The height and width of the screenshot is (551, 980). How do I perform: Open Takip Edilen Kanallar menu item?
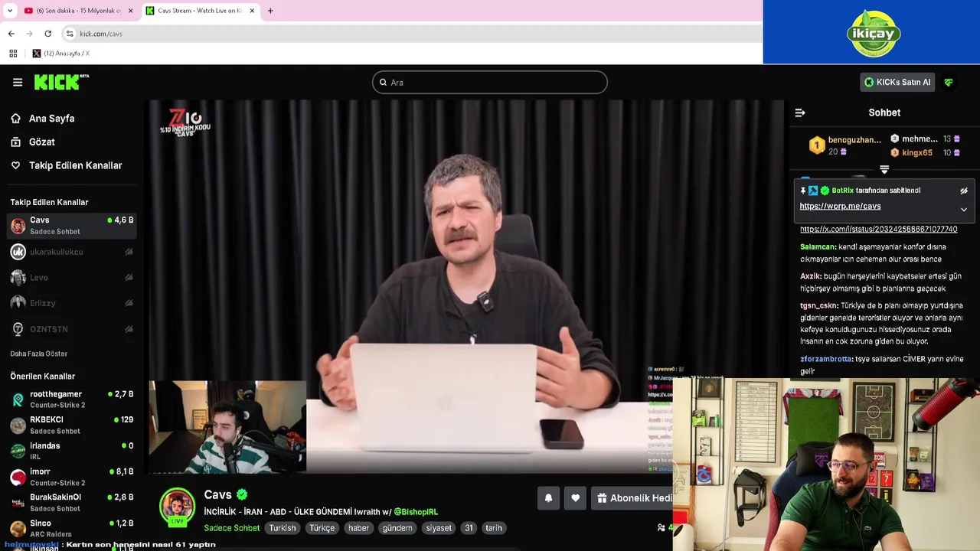click(x=76, y=165)
